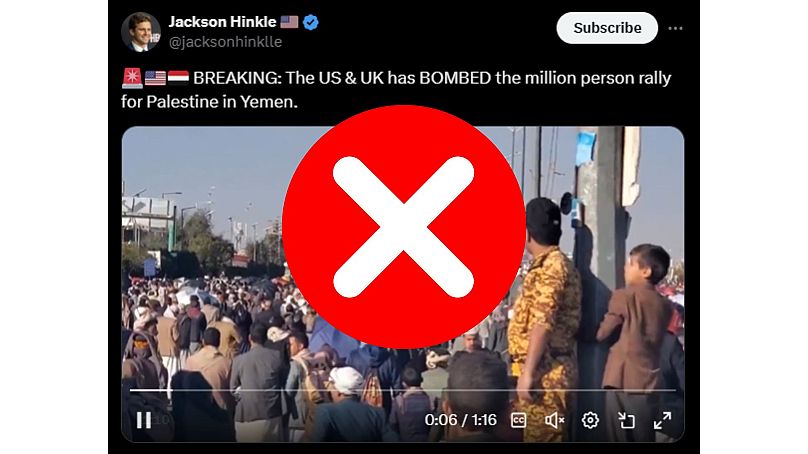The image size is (808, 454).
Task: Seek along the video progress bar
Action: pos(402,390)
